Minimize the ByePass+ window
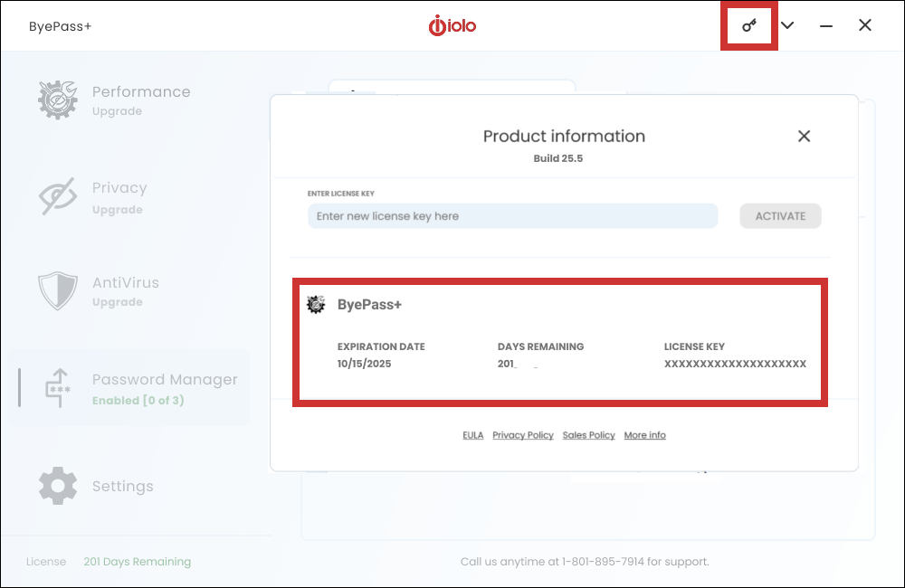Image resolution: width=905 pixels, height=588 pixels. tap(826, 25)
